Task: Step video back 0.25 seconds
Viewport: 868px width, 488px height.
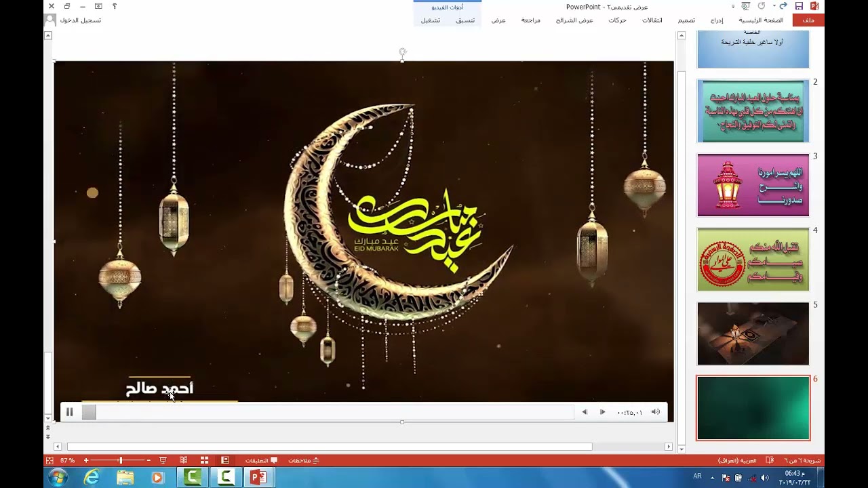Action: [585, 412]
